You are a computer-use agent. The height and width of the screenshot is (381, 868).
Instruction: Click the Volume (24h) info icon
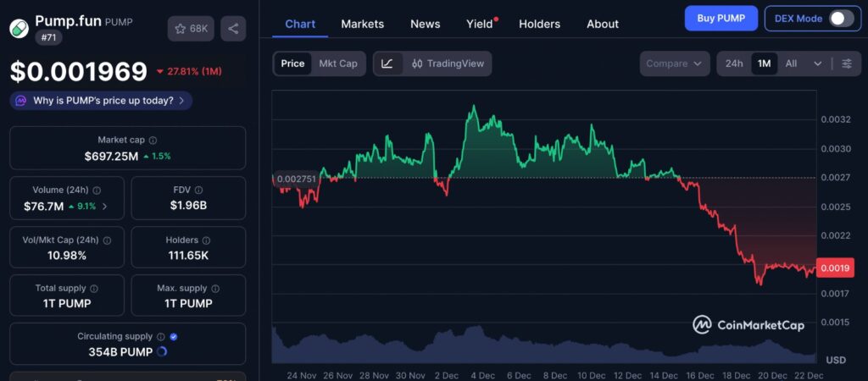point(97,190)
